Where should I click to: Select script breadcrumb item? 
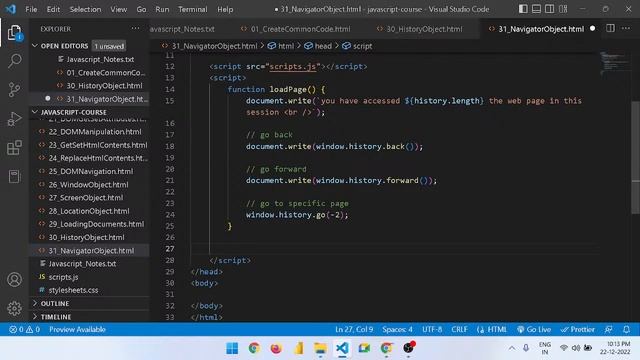click(357, 46)
